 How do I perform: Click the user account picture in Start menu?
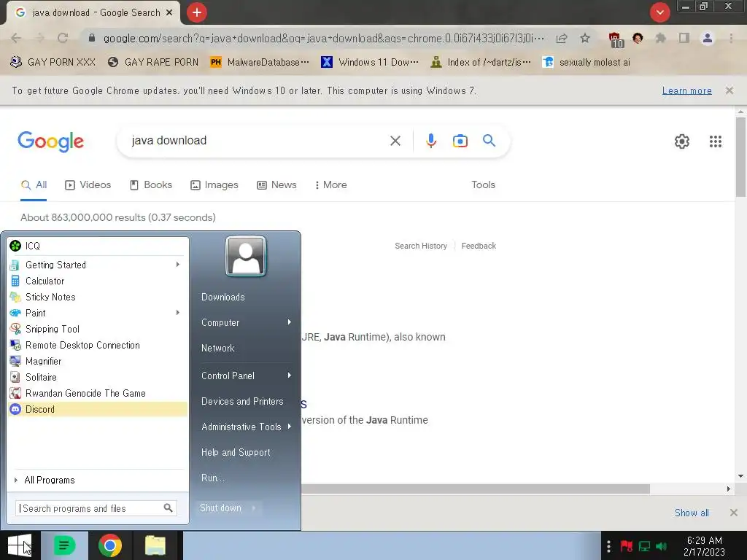[x=246, y=256]
